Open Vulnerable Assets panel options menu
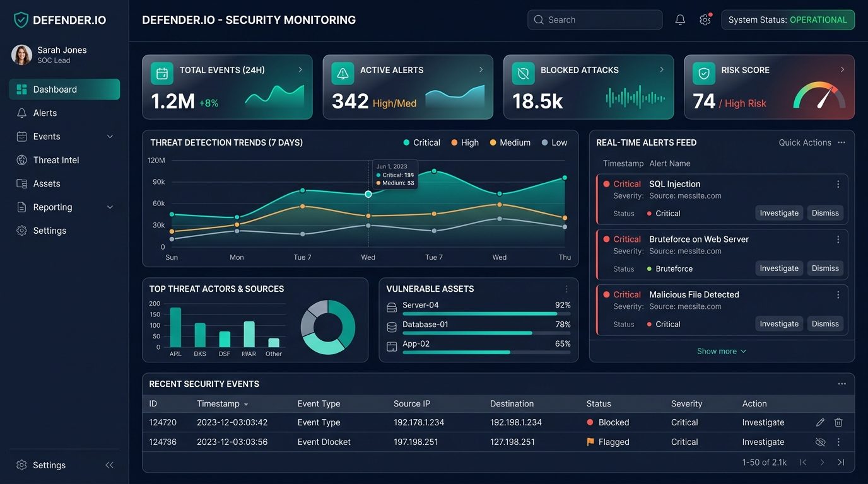This screenshot has height=484, width=868. click(x=566, y=289)
